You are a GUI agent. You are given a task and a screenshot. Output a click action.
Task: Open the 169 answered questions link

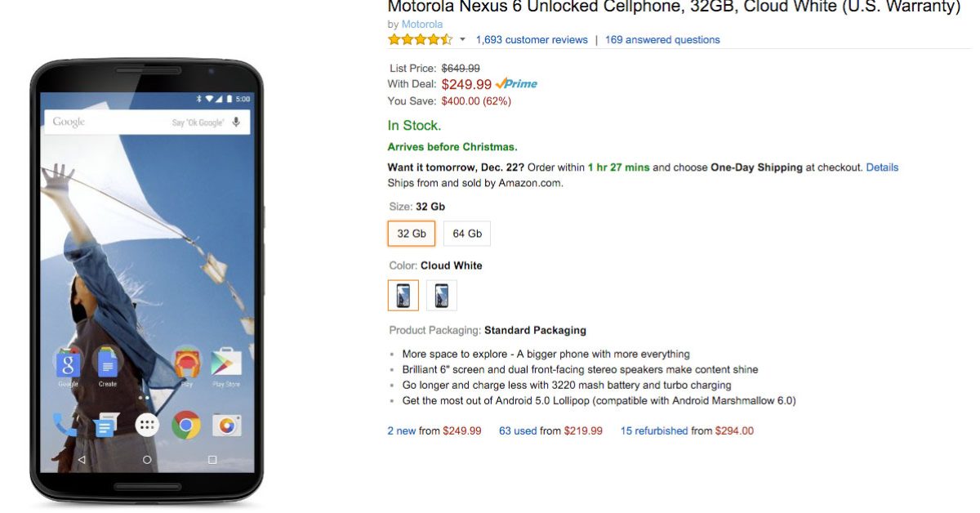tap(662, 39)
